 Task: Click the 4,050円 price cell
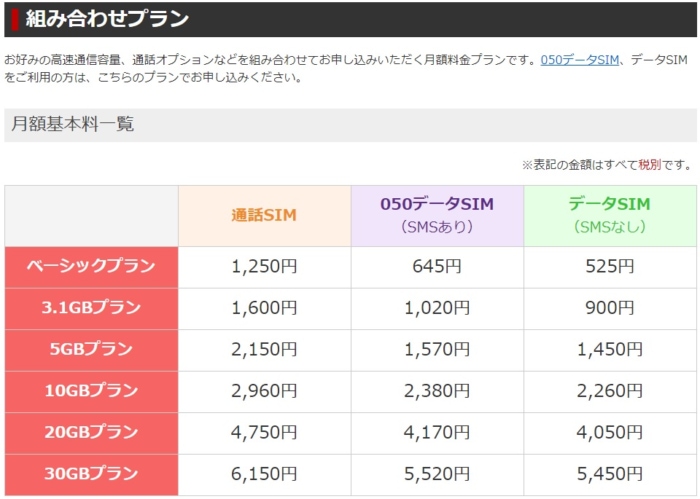[610, 433]
